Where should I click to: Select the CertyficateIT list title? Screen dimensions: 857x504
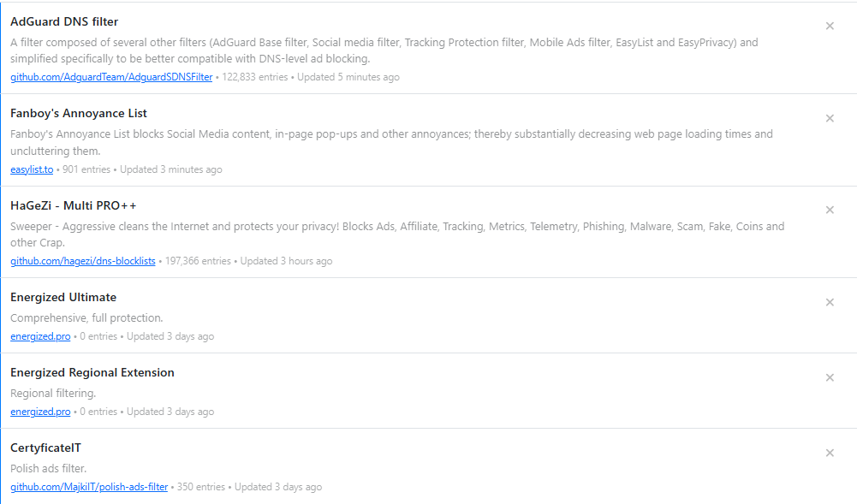click(45, 448)
